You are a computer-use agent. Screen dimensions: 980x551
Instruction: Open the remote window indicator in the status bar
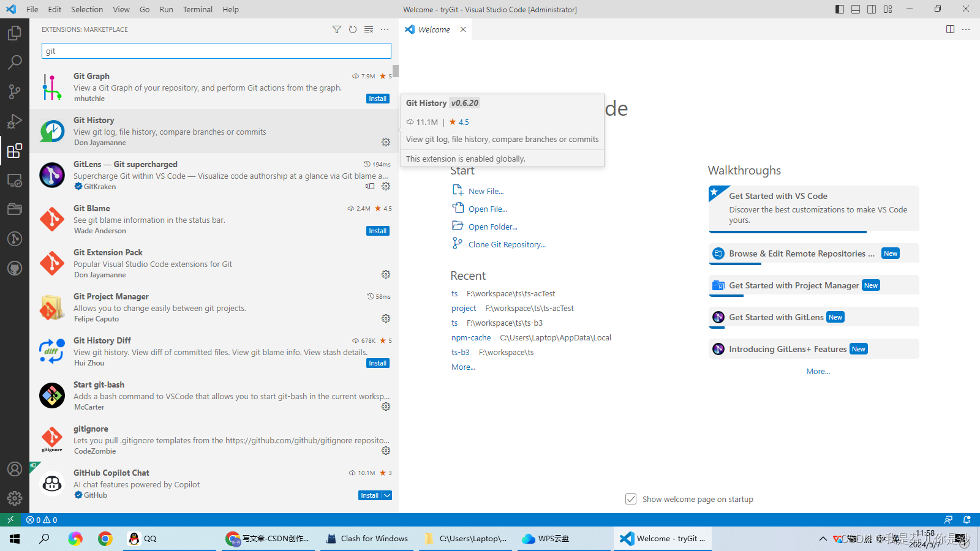coord(10,520)
